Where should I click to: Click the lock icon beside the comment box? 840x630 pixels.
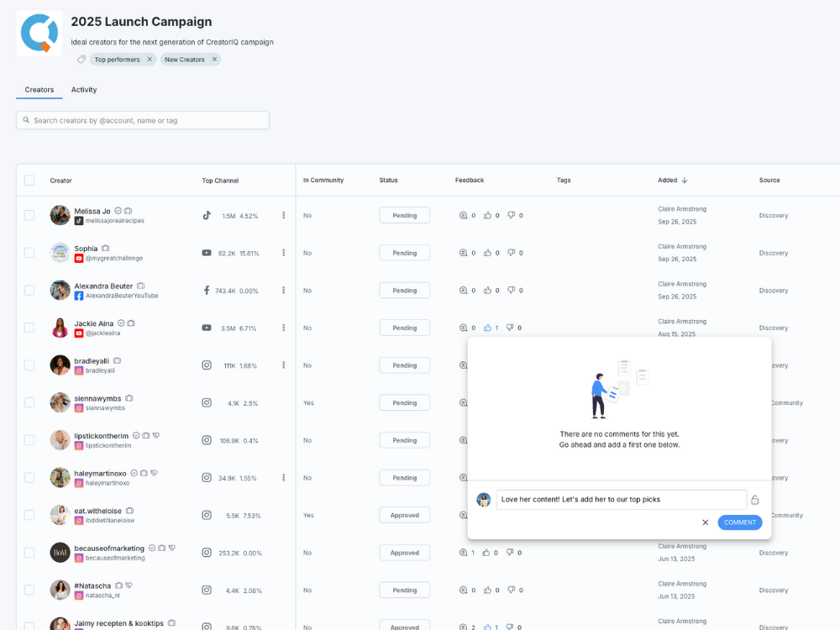754,499
